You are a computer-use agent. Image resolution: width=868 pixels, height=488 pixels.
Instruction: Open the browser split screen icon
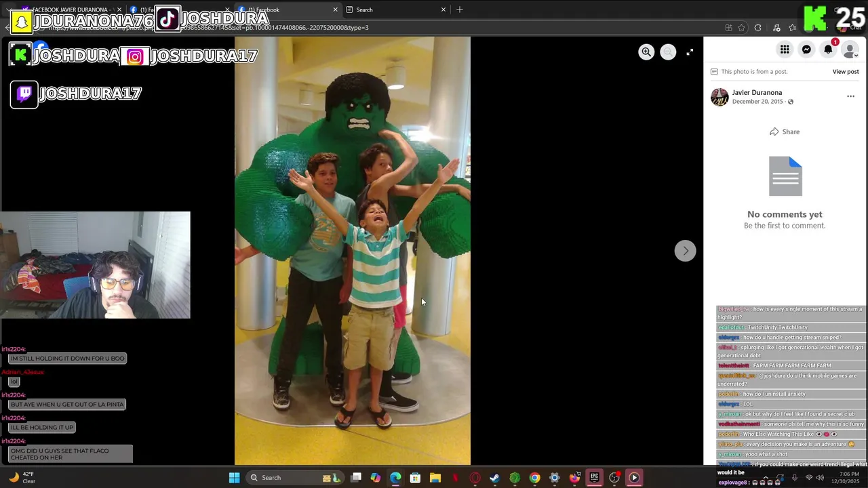pyautogui.click(x=728, y=28)
